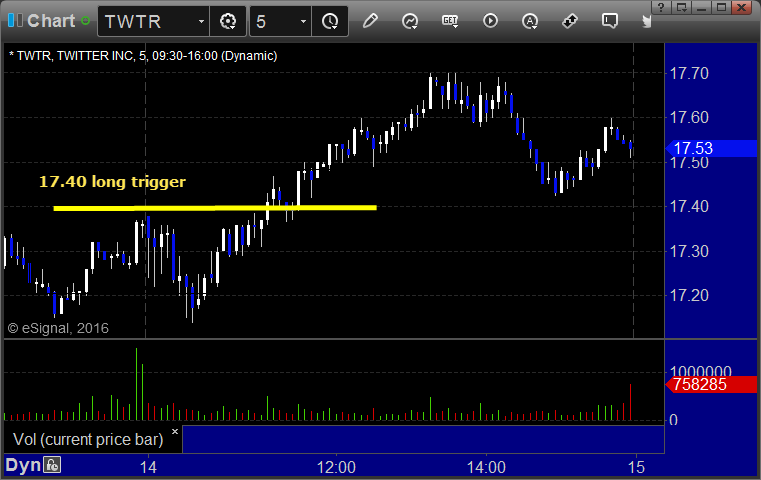Open the studies chart-circle icon menu
The height and width of the screenshot is (480, 761).
click(410, 21)
